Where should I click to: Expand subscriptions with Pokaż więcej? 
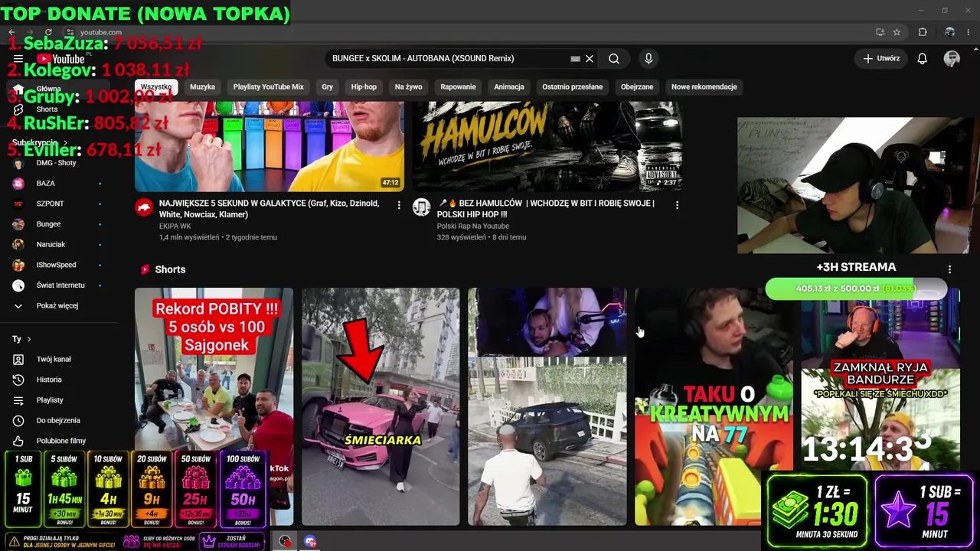tap(57, 306)
